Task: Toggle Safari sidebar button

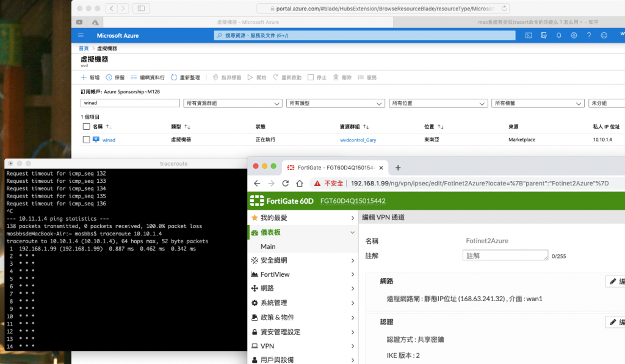Action: [x=141, y=9]
